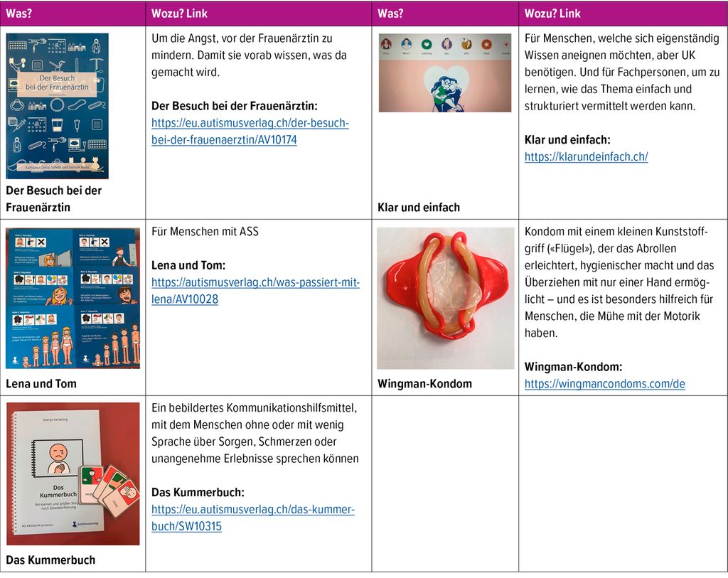Click the first 'Was?' column header
Image resolution: width=728 pixels, height=578 pixels.
click(18, 14)
